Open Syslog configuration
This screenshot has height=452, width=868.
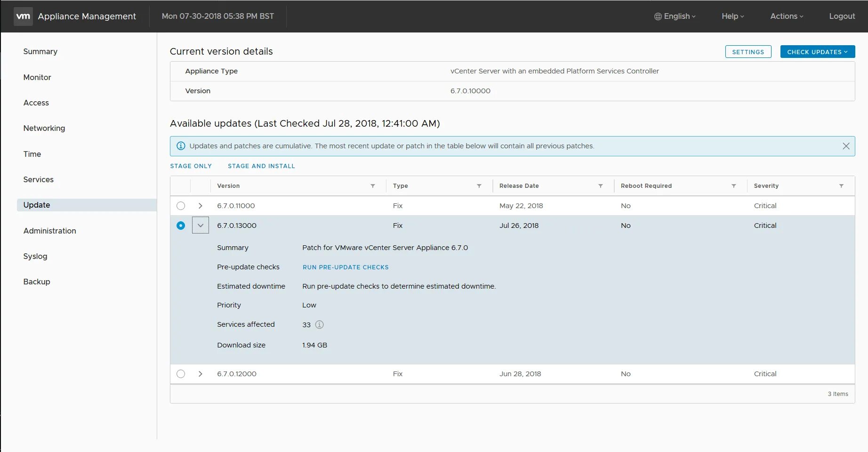35,256
